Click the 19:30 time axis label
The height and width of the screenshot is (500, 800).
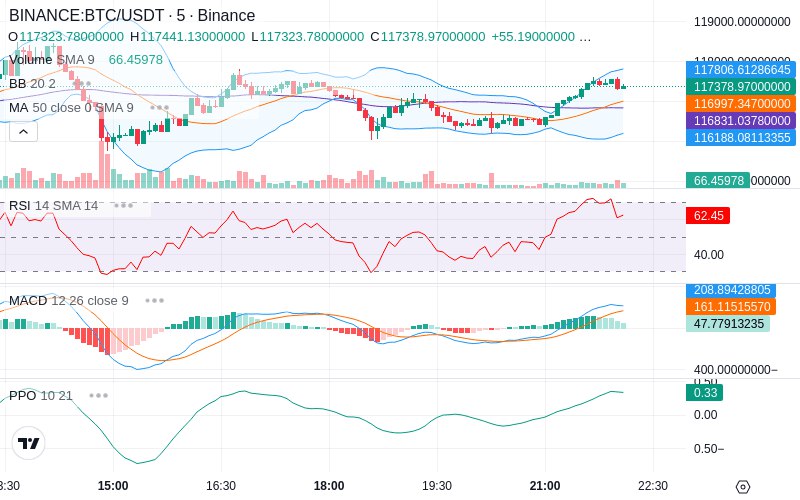click(x=437, y=485)
